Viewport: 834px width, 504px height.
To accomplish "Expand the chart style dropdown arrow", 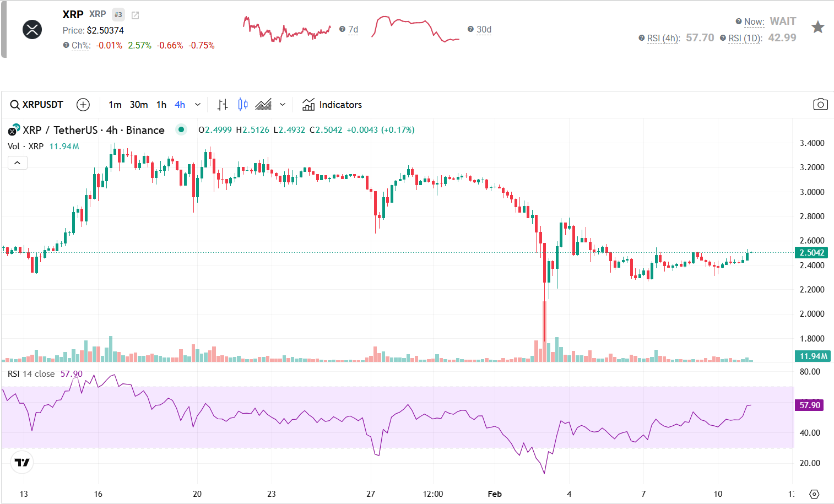I will (x=283, y=105).
